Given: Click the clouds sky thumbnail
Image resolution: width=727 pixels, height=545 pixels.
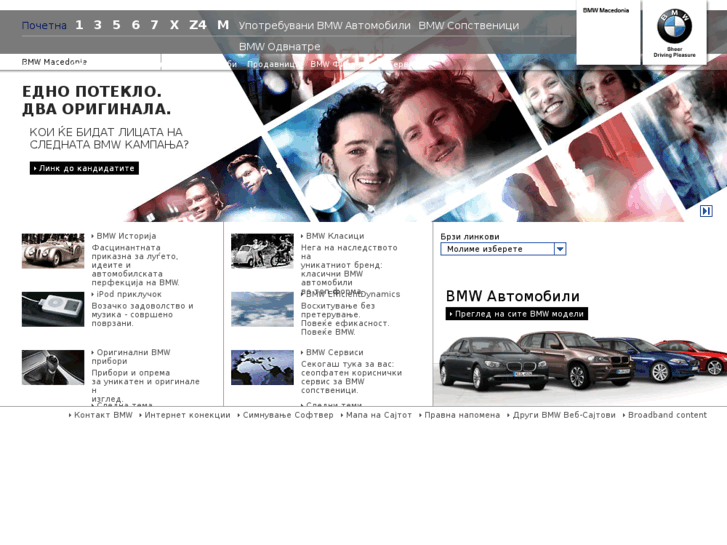Looking at the screenshot, I should pos(262,309).
